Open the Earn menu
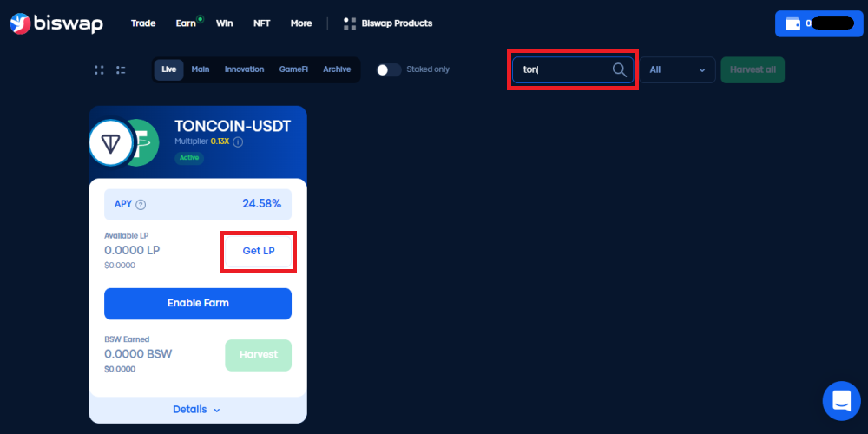Screen dimensions: 868x434 [x=186, y=23]
